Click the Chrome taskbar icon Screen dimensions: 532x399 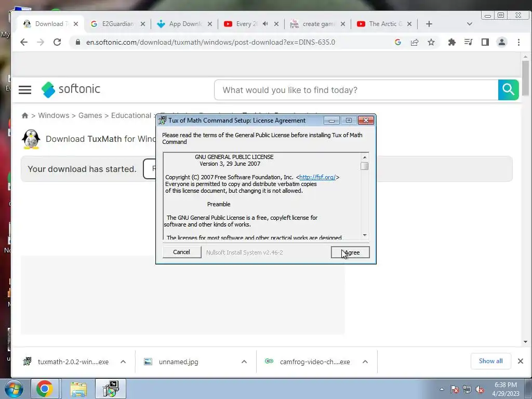pos(45,389)
